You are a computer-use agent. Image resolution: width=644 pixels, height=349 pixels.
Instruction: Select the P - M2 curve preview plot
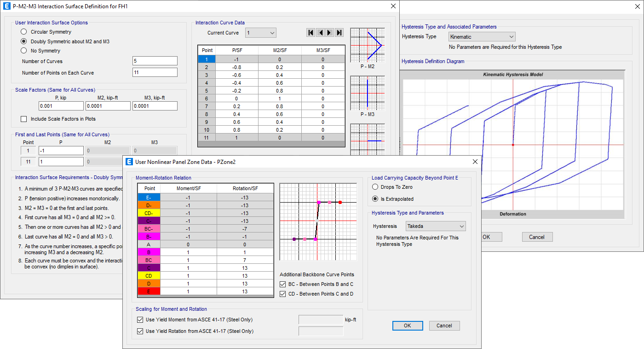367,45
